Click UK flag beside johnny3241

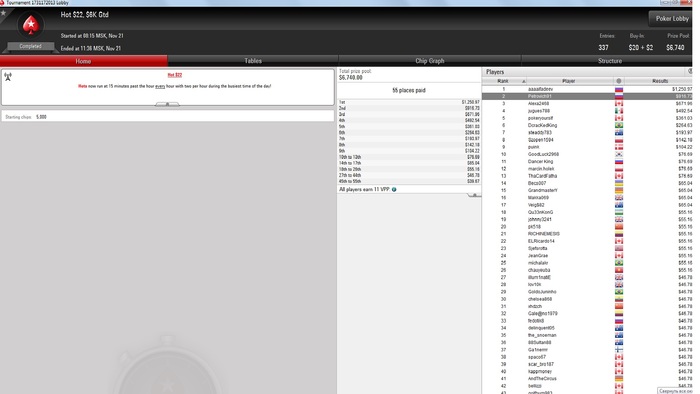pos(619,220)
